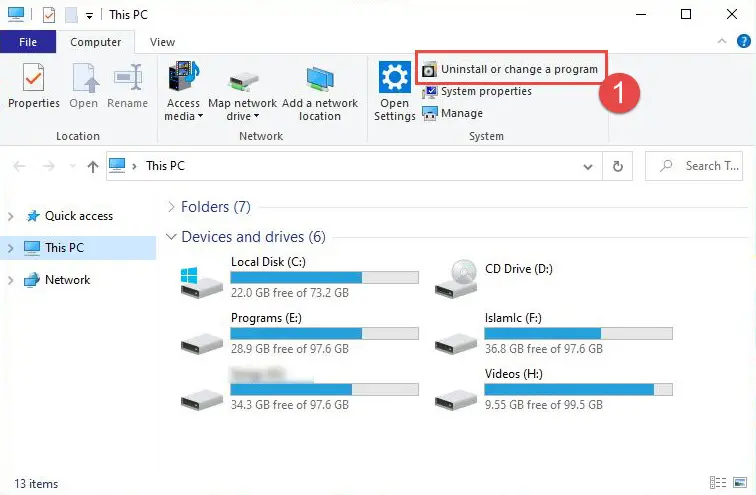756x495 pixels.
Task: Switch to the View tab
Action: point(162,42)
